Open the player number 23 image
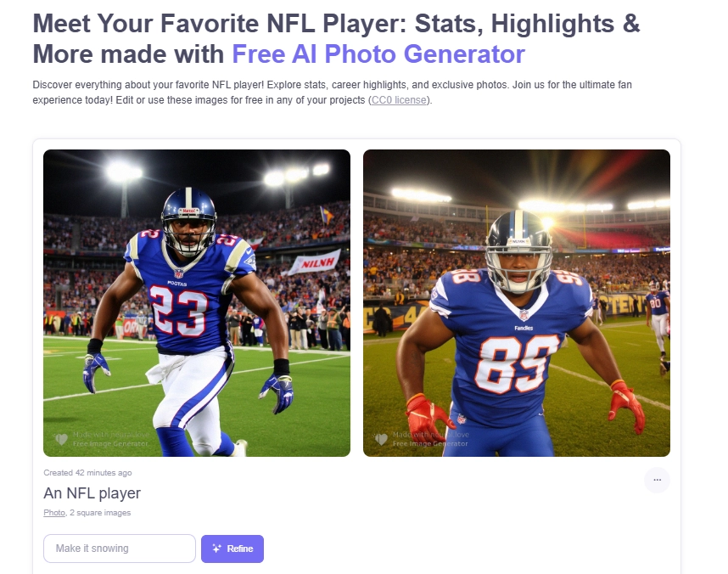This screenshot has width=728, height=574. pyautogui.click(x=197, y=303)
